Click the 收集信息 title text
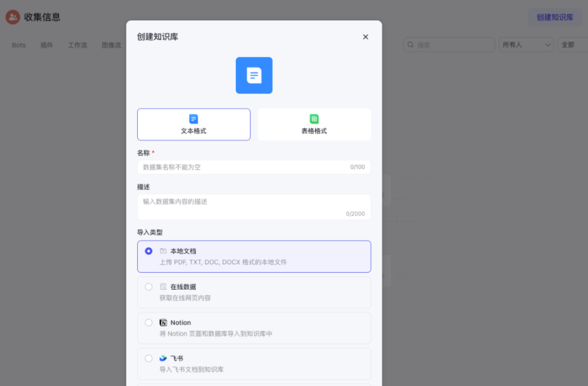Screen dimensions: 588x386 point(42,17)
